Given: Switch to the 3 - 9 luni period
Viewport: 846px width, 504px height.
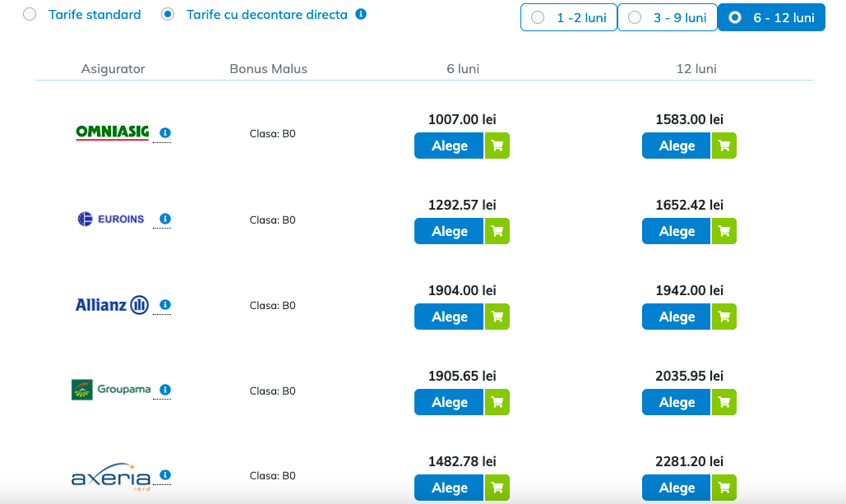Looking at the screenshot, I should click(668, 17).
